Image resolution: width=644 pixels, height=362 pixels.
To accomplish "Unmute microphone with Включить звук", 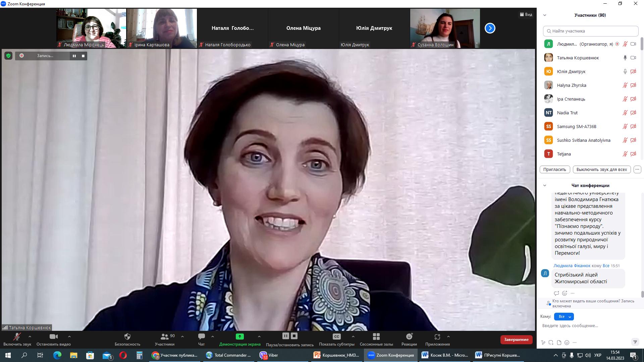I will [17, 337].
